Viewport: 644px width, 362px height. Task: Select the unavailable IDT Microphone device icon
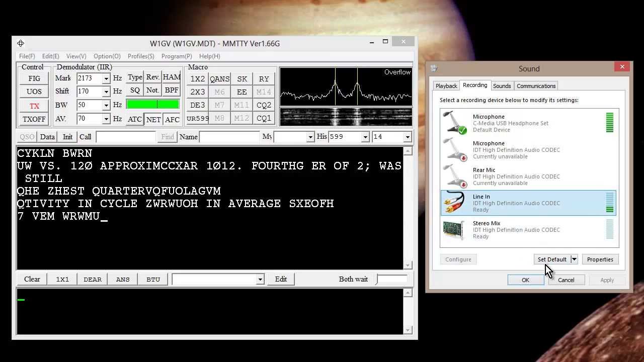pyautogui.click(x=455, y=150)
